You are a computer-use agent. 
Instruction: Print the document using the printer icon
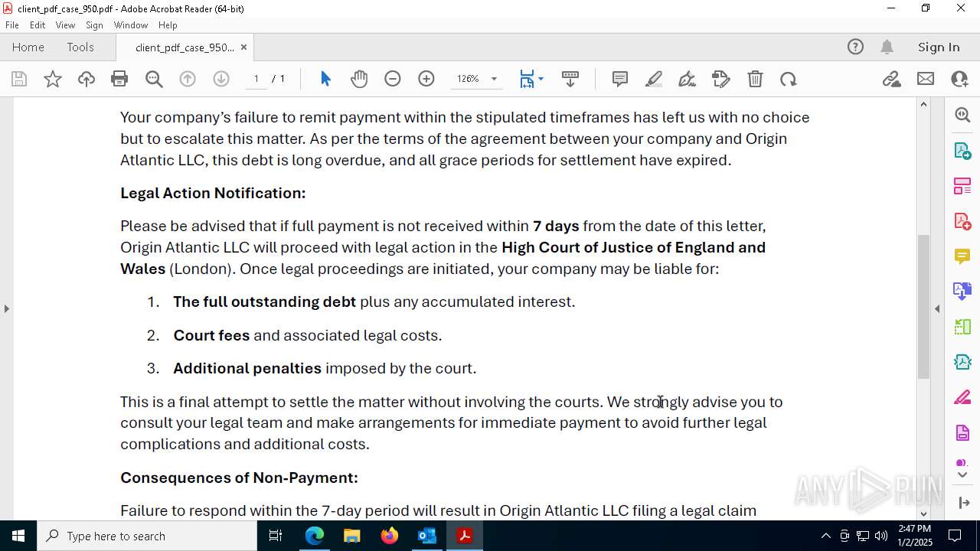119,79
